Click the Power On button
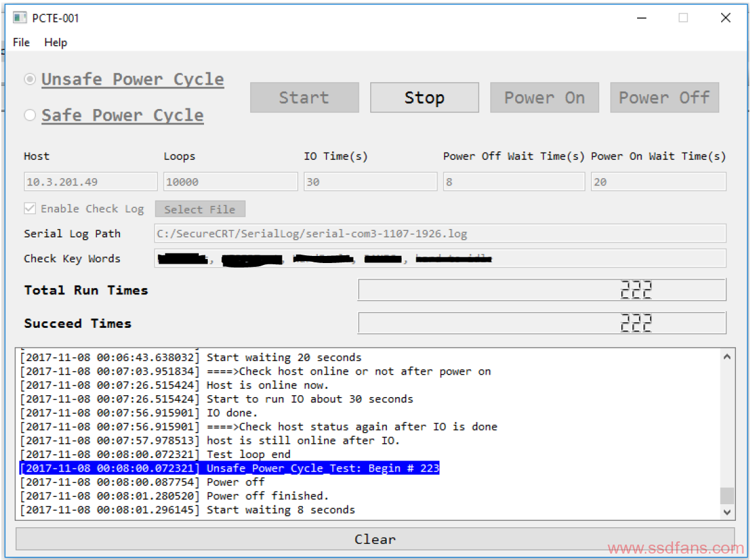The width and height of the screenshot is (750, 560). coord(544,98)
